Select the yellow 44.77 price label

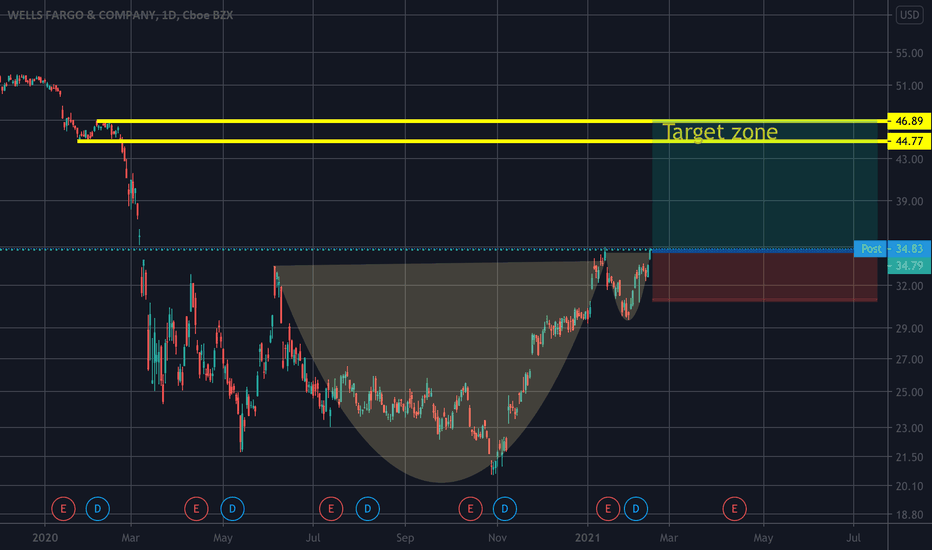(x=909, y=141)
